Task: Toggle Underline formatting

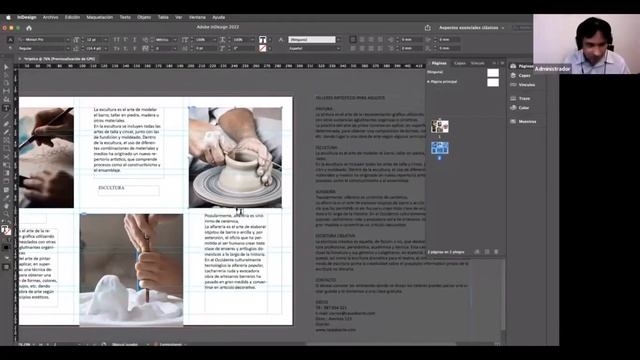Action: 134,40
